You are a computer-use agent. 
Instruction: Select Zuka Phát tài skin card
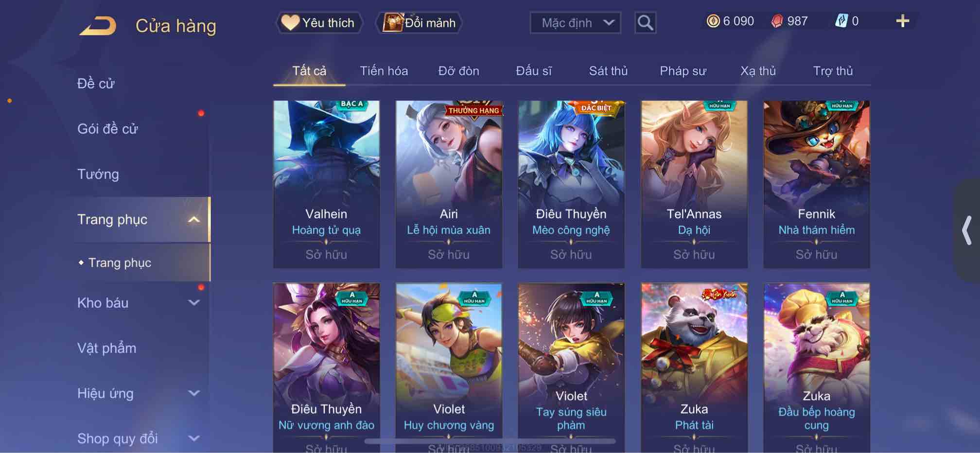tap(694, 368)
